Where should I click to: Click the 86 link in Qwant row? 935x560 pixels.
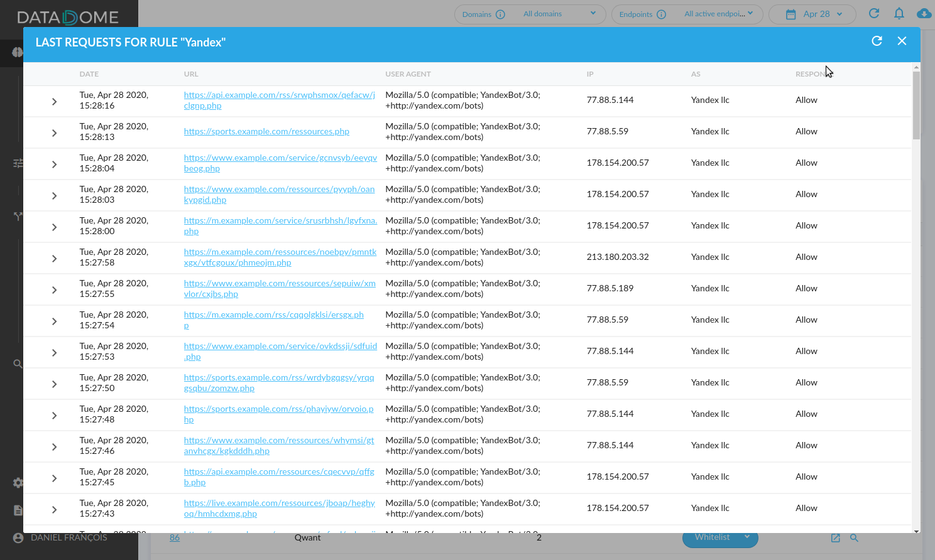click(175, 538)
